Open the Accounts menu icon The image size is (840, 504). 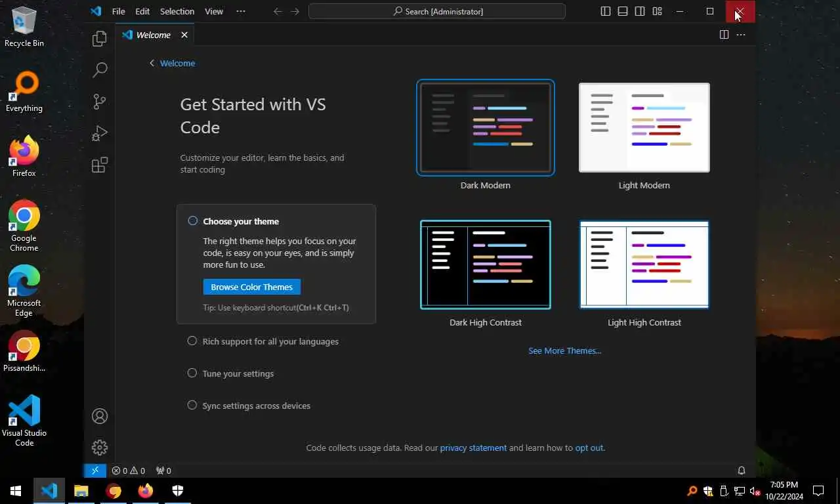(x=100, y=416)
